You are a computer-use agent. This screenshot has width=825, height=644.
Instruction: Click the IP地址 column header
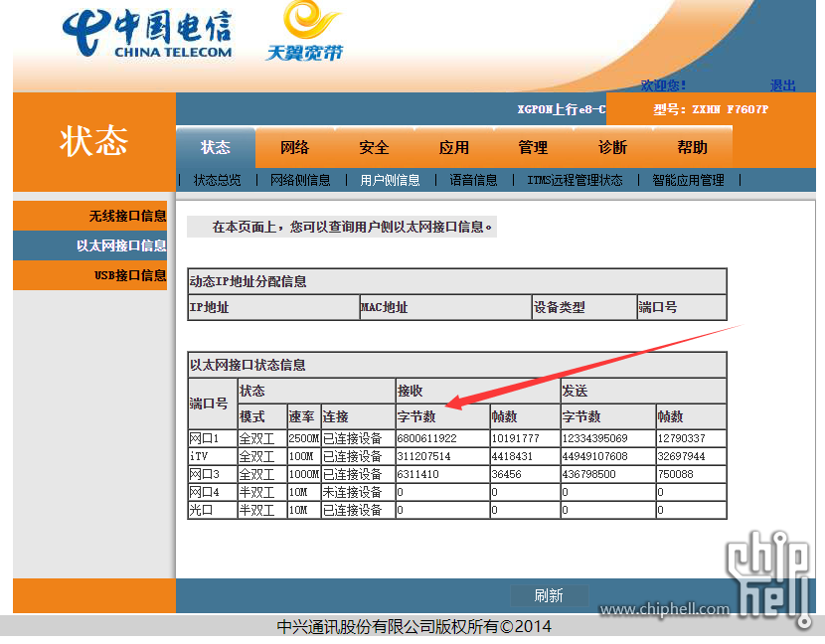(x=209, y=307)
